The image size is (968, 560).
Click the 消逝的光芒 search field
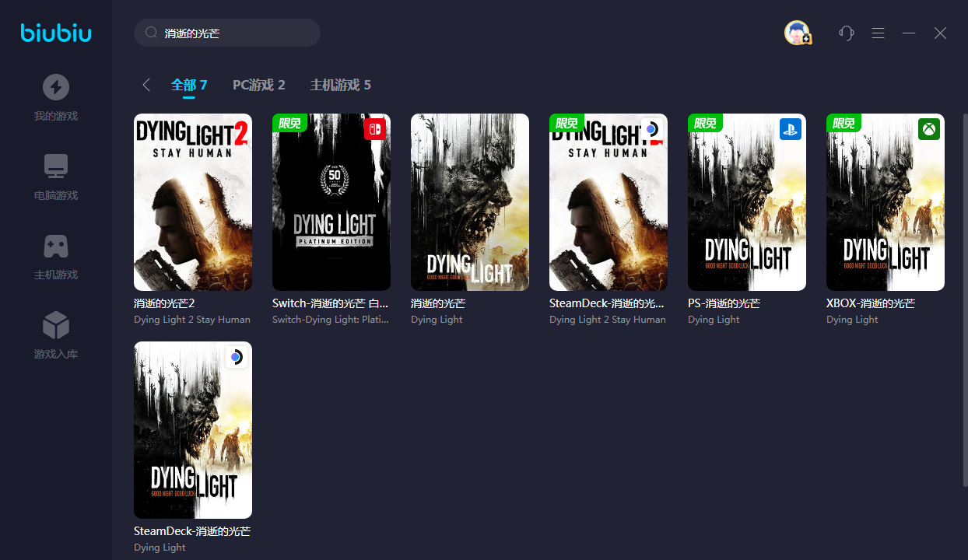pyautogui.click(x=233, y=33)
